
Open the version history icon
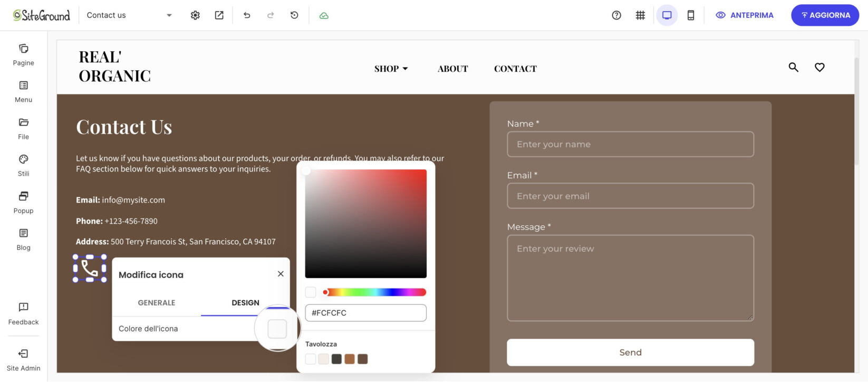(x=294, y=15)
